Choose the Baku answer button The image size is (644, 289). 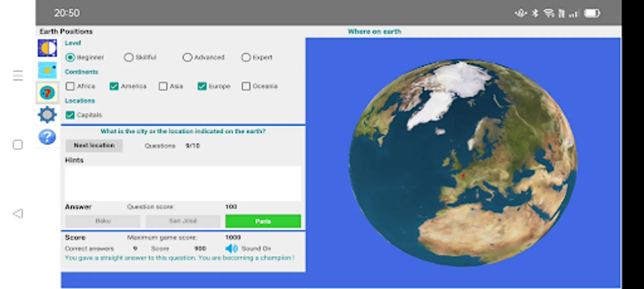(x=103, y=221)
